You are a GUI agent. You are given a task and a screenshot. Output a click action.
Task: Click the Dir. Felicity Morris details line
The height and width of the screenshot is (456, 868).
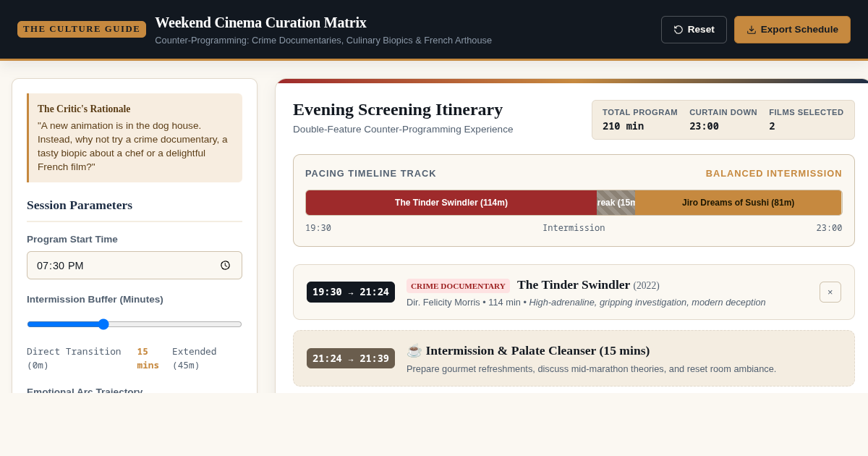tap(586, 303)
